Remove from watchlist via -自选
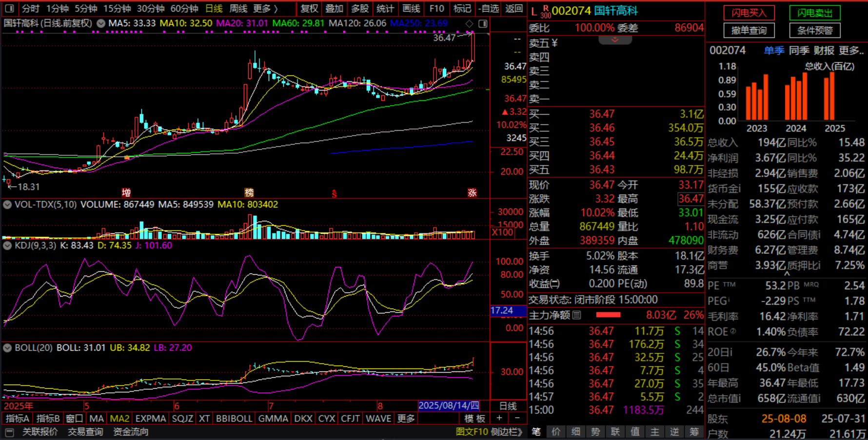Viewport: 868px width, 440px height. pyautogui.click(x=489, y=8)
